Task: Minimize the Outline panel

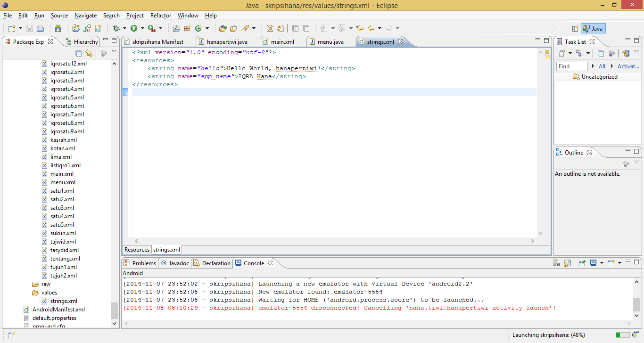Action: tap(627, 151)
